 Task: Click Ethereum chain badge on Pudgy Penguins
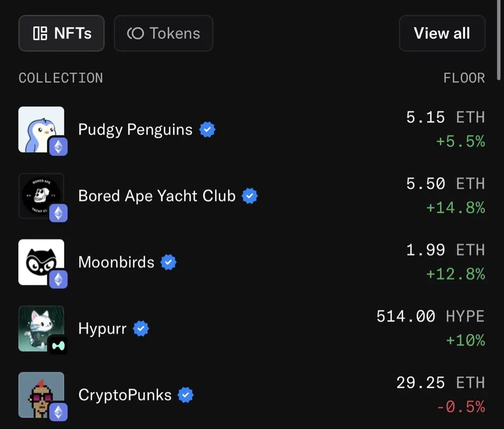[x=59, y=147]
